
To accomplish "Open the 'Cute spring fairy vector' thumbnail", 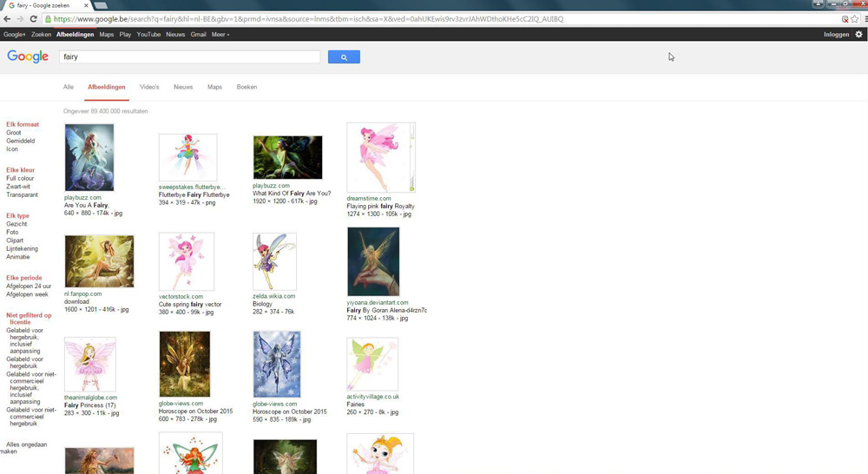I will tap(187, 261).
